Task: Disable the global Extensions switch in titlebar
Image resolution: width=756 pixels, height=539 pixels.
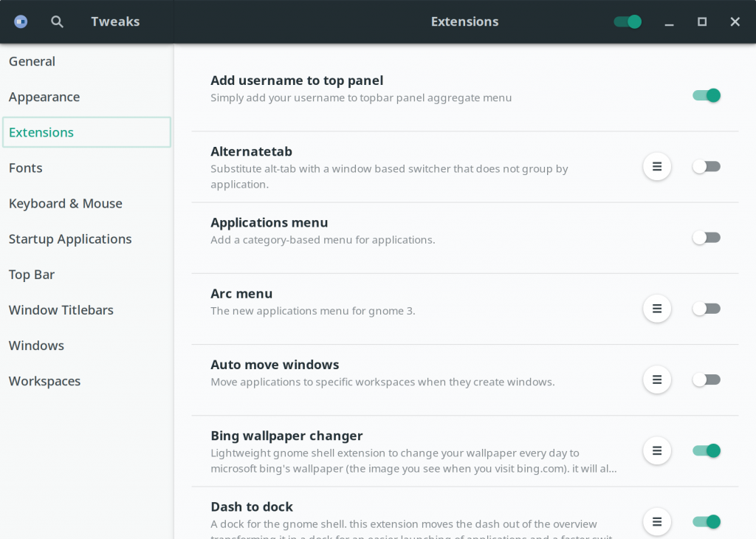Action: point(628,21)
